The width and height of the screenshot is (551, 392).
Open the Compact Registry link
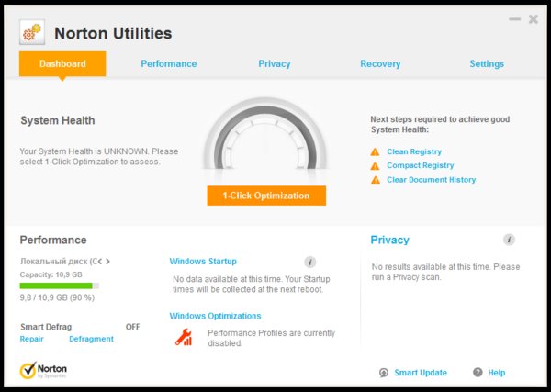coord(420,165)
